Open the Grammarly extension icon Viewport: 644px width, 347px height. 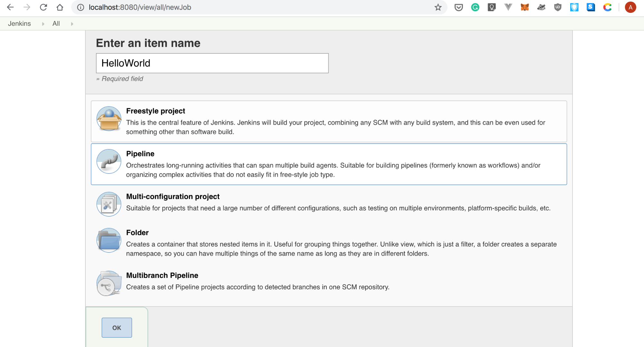pyautogui.click(x=475, y=7)
